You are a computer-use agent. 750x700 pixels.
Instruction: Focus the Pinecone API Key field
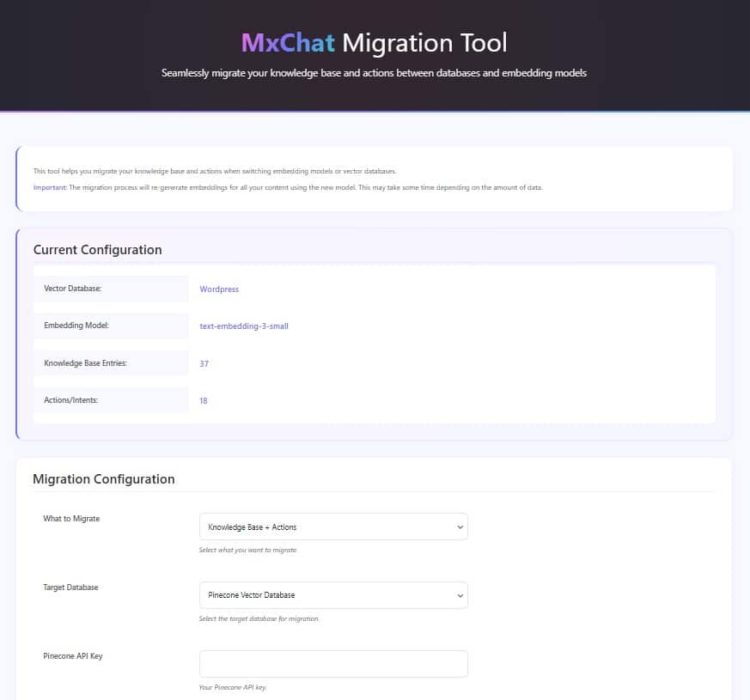point(333,663)
